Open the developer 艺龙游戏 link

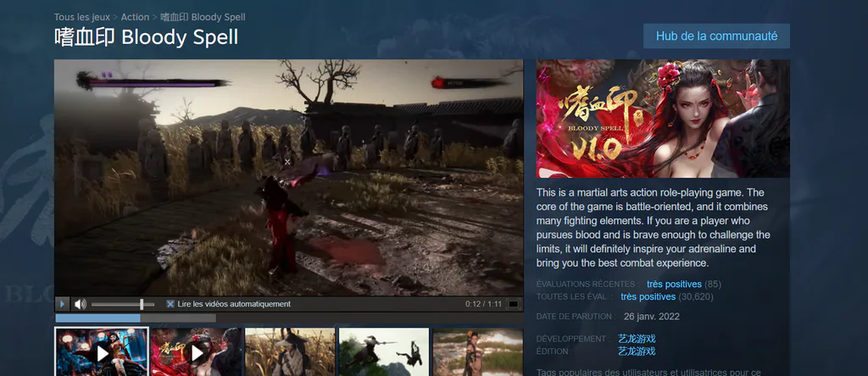(637, 339)
